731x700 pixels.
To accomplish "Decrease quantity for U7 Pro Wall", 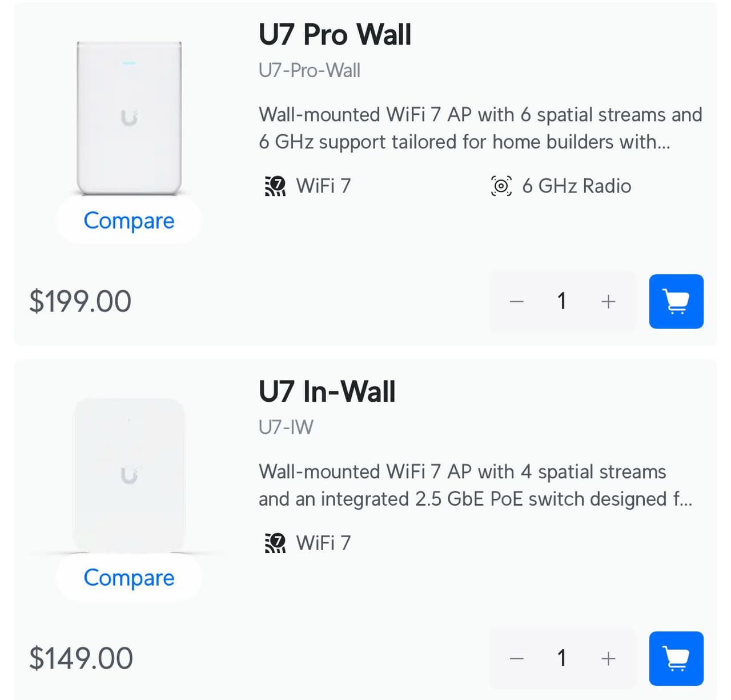I will (x=516, y=302).
